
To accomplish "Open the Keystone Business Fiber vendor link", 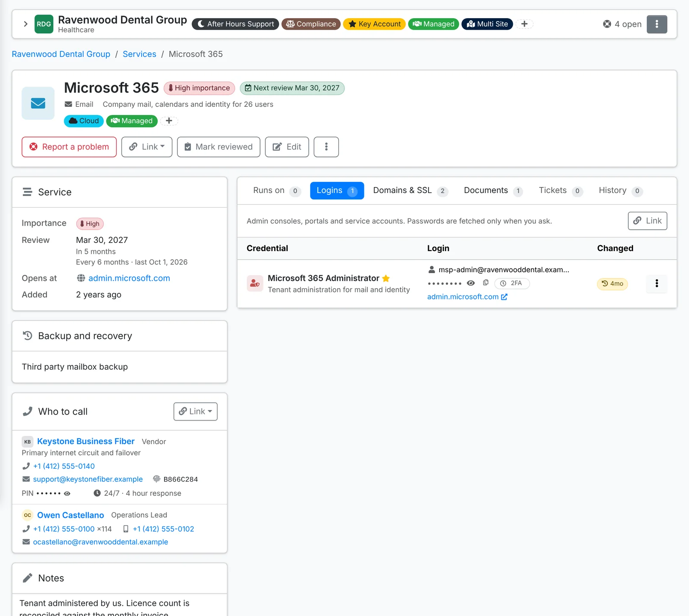I will (x=86, y=442).
